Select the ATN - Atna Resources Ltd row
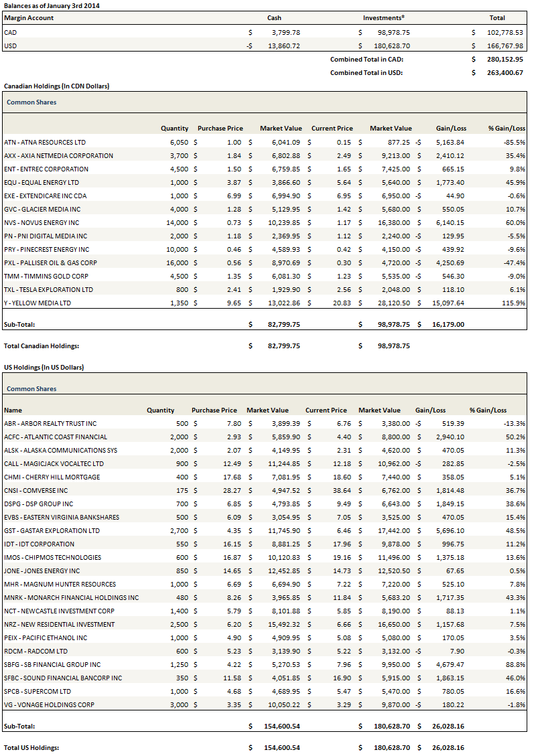This screenshot has width=536, height=756. coord(44,142)
